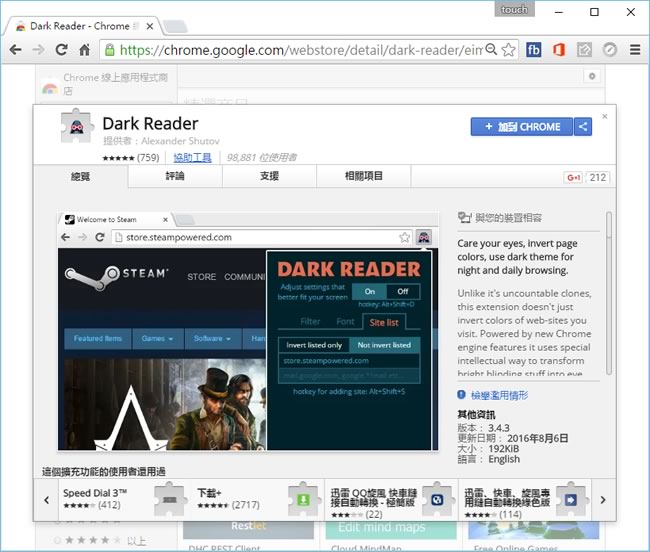Screen dimensions: 650x552
Task: Open Chrome hamburger menu
Action: (635, 50)
